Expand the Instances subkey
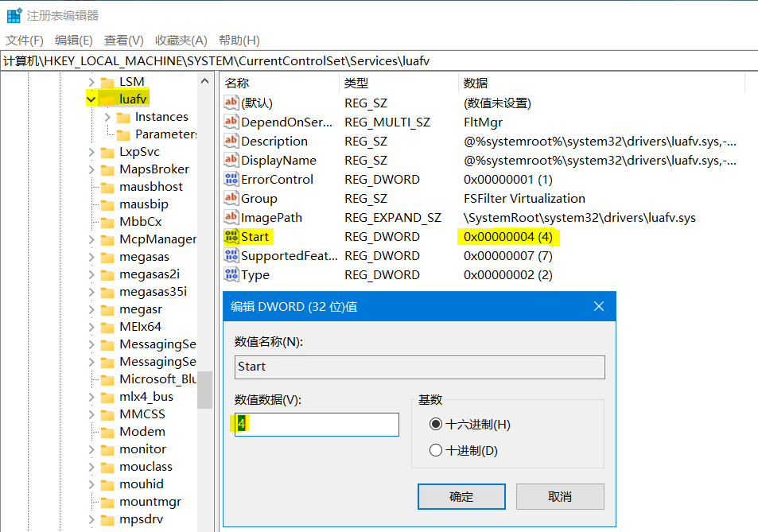 (108, 117)
